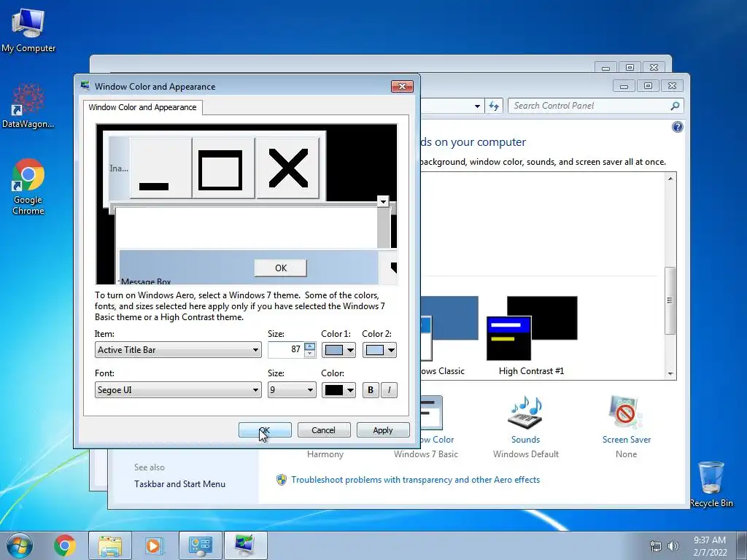Click the Screen Saver link text
The image size is (747, 560).
[626, 440]
